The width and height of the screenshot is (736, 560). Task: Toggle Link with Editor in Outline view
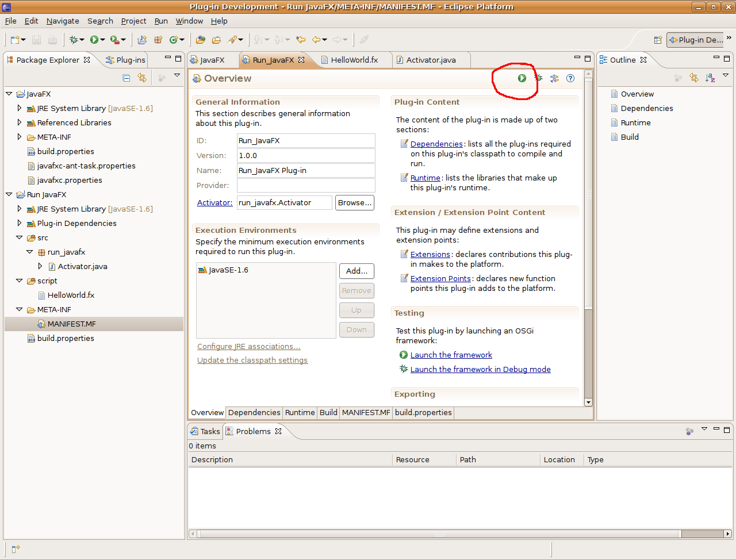pos(694,78)
